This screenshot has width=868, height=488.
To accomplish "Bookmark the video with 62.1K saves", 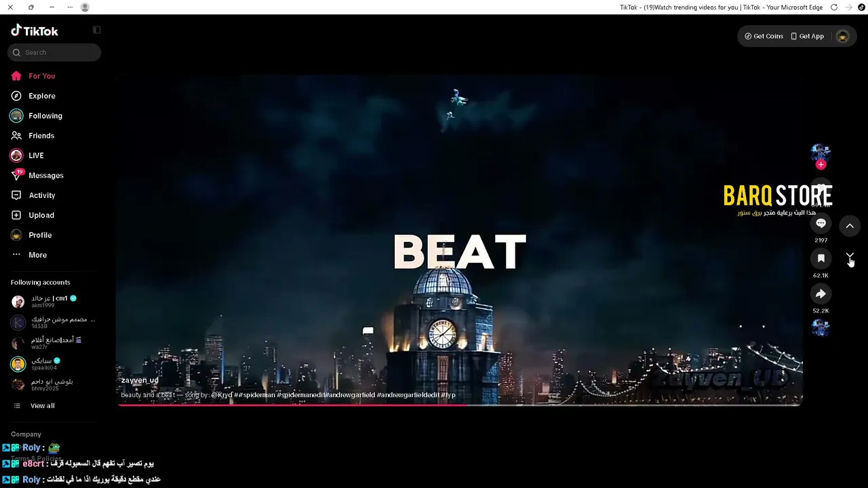I will coord(821,258).
